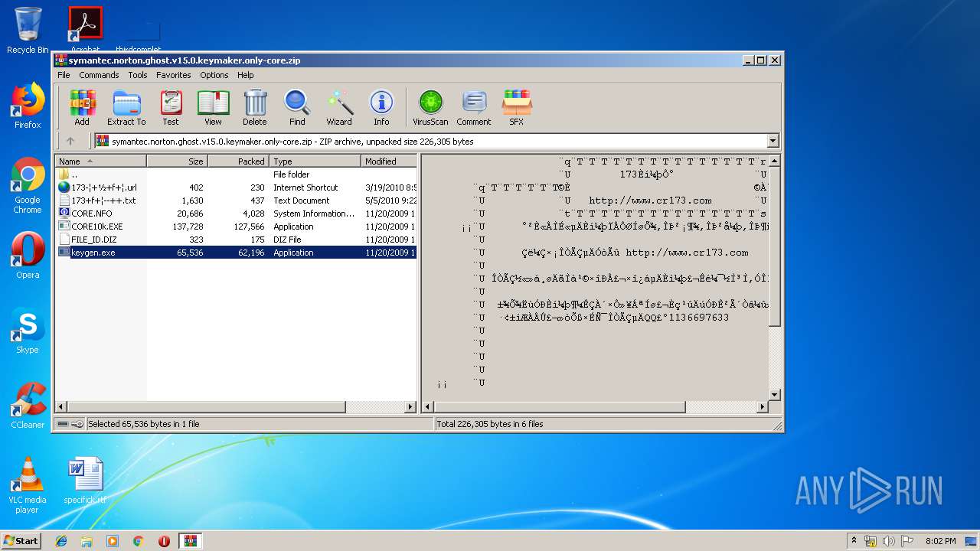
Task: Click the Extract To toolbar icon
Action: coord(126,108)
